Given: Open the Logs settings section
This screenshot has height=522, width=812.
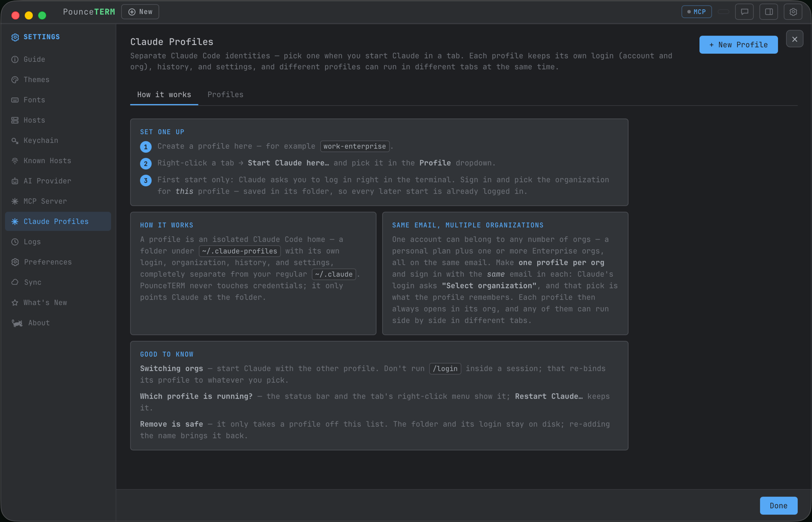Looking at the screenshot, I should 58,242.
